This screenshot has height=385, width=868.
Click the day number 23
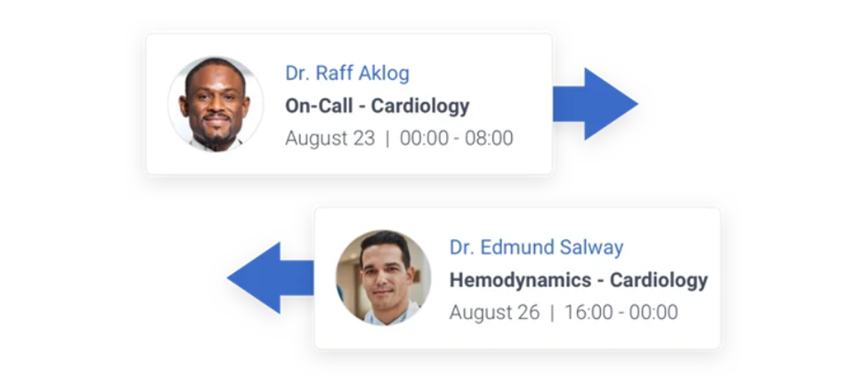[363, 139]
